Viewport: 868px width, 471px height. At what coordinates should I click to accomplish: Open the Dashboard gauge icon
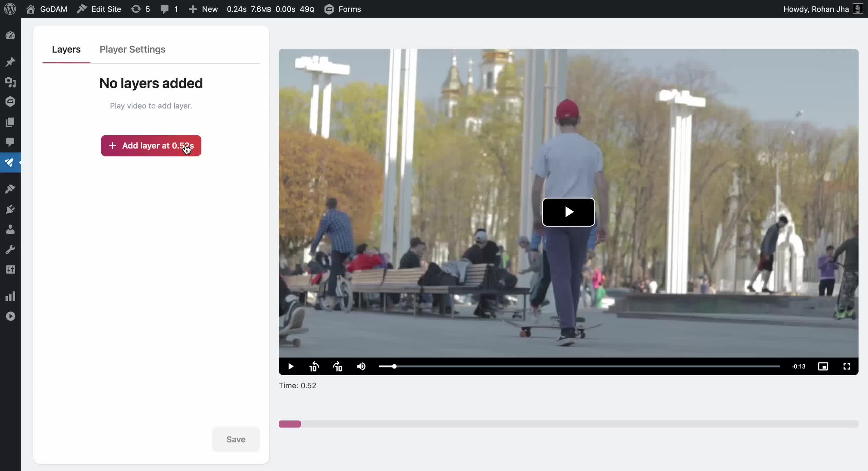pyautogui.click(x=11, y=35)
